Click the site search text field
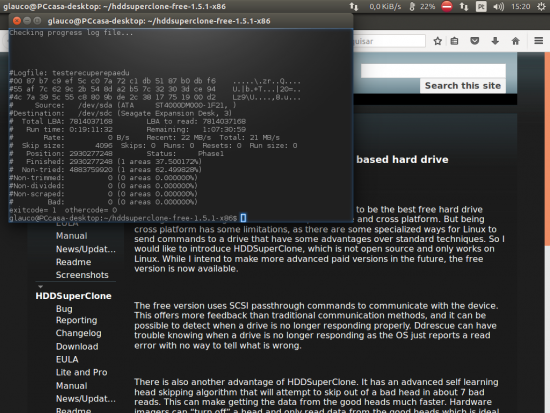 point(433,71)
